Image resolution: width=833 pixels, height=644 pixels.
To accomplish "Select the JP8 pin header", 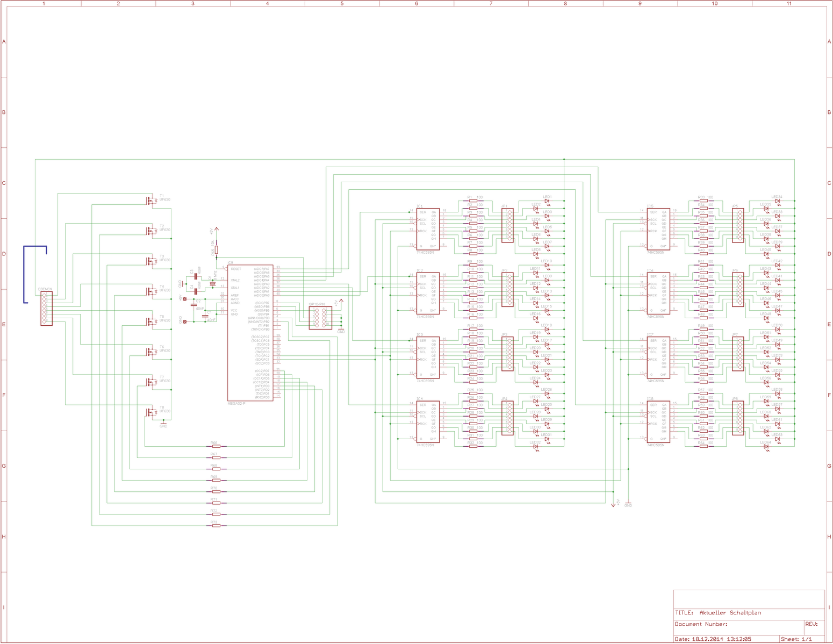I will coord(738,418).
